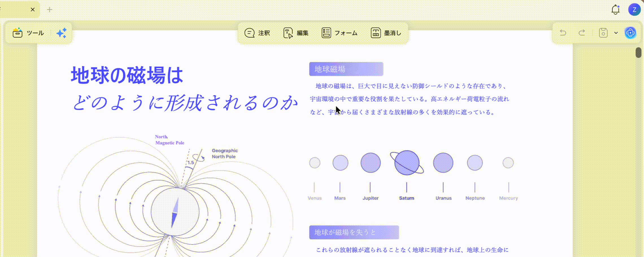Click the Jupiter planet label
This screenshot has height=257, width=644.
pyautogui.click(x=370, y=198)
